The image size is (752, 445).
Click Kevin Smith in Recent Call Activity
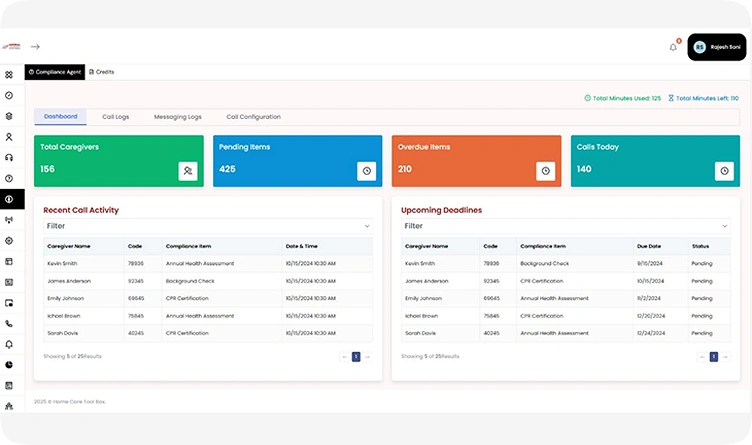(x=62, y=264)
